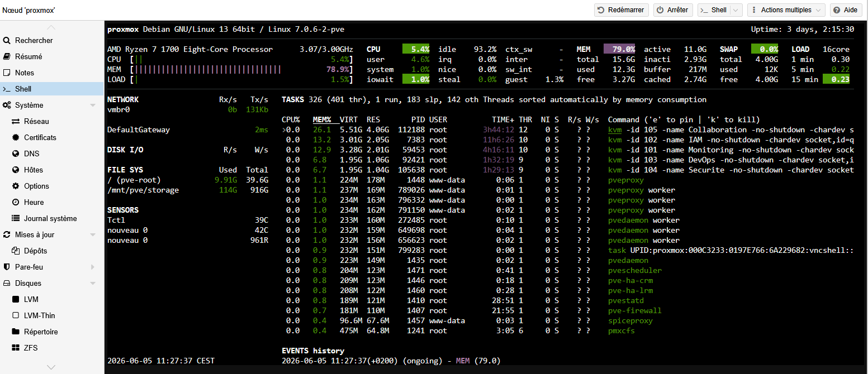
Task: Collapse the Système tree section arrow
Action: coord(93,105)
